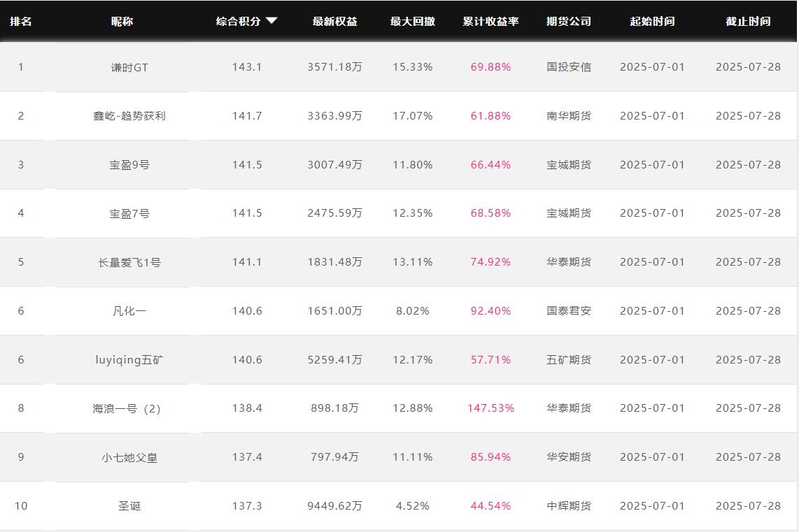Click the 宝盈9号 nickname
This screenshot has width=799, height=532.
129,165
